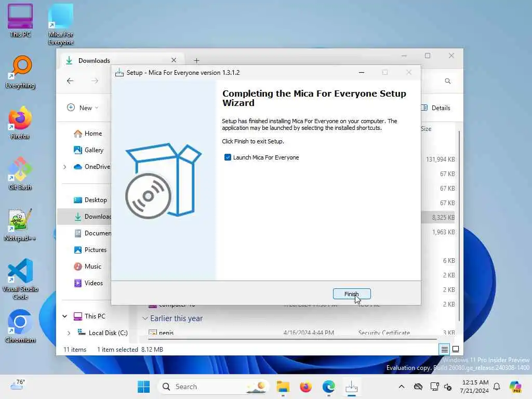532x399 pixels.
Task: Click the network status tray icon
Action: tap(434, 387)
